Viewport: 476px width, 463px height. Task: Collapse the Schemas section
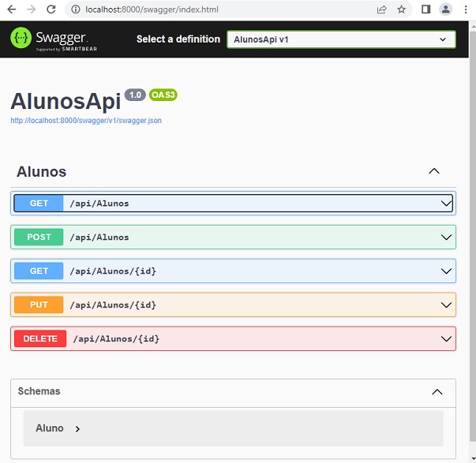[437, 391]
